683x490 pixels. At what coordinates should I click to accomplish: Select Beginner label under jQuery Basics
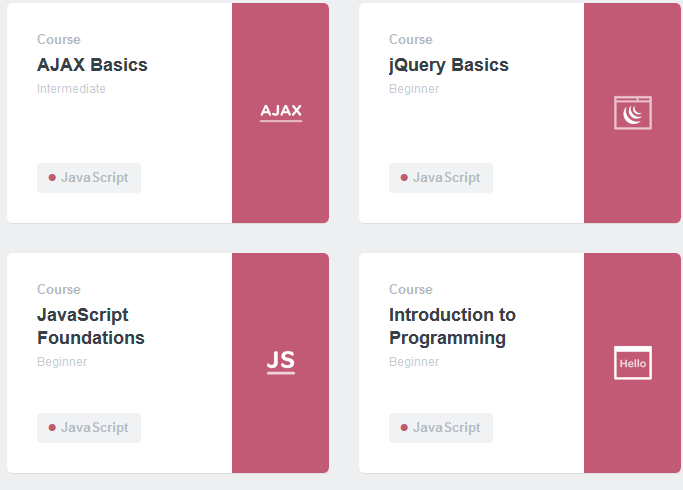click(414, 89)
